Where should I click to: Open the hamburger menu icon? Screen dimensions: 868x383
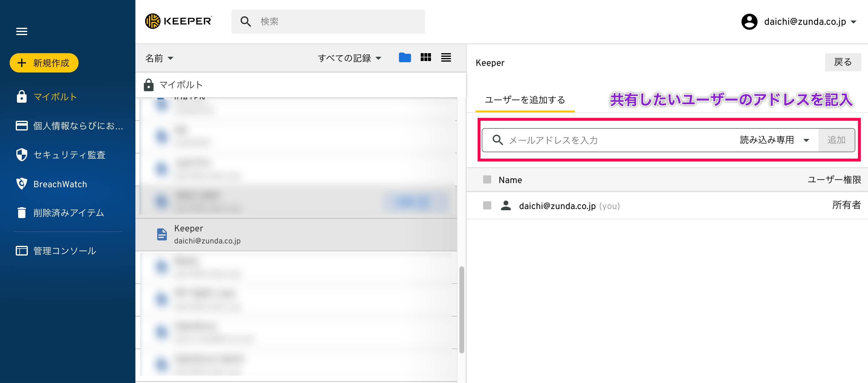coord(21,31)
